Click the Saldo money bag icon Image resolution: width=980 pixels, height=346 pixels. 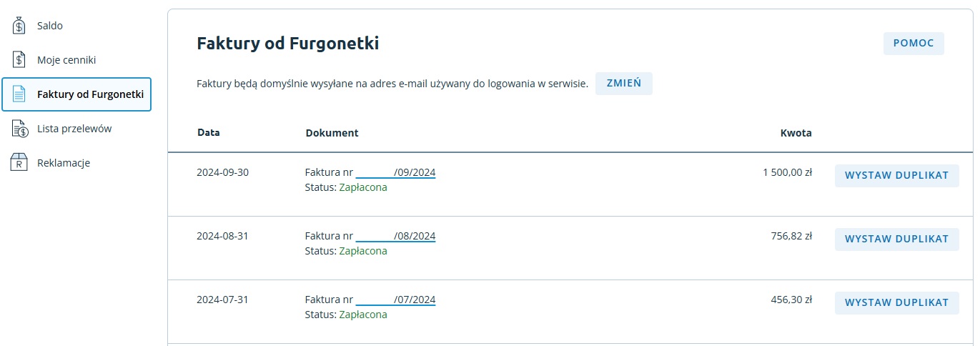tap(19, 26)
